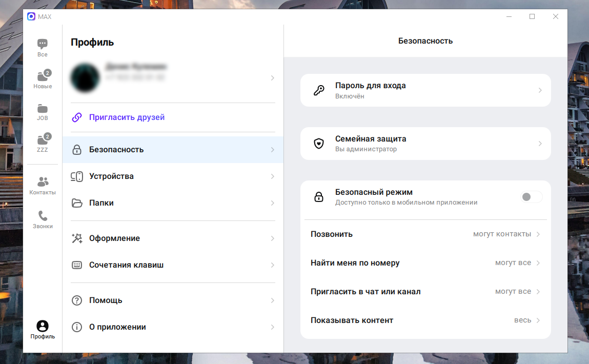Open Контакты in the sidebar
The image size is (589, 364).
pyautogui.click(x=43, y=182)
